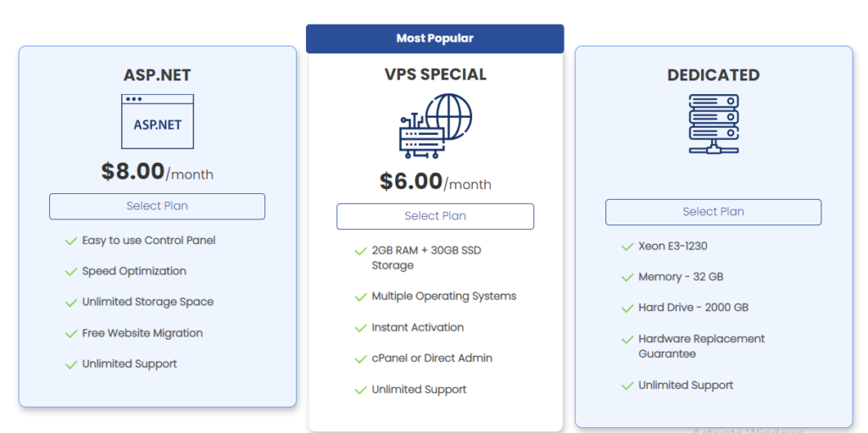Click checkmark beside Xeon E3-1230
Image resolution: width=868 pixels, height=433 pixels.
click(627, 247)
